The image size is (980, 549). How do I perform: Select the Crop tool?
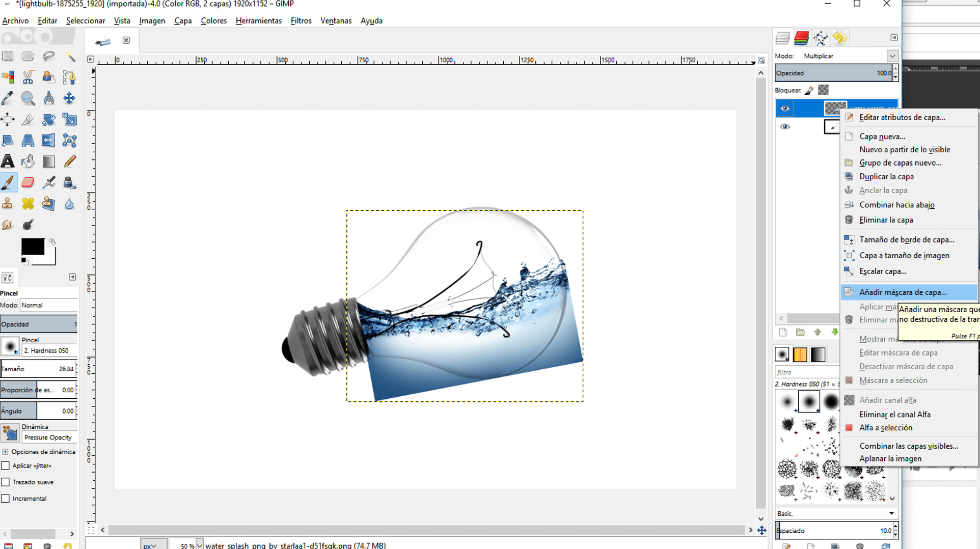[x=28, y=119]
